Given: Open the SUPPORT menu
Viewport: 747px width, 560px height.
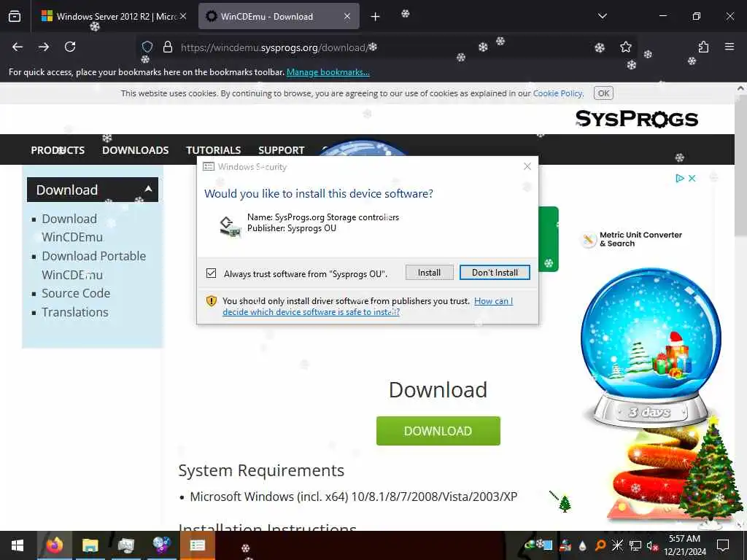Looking at the screenshot, I should click(x=281, y=150).
